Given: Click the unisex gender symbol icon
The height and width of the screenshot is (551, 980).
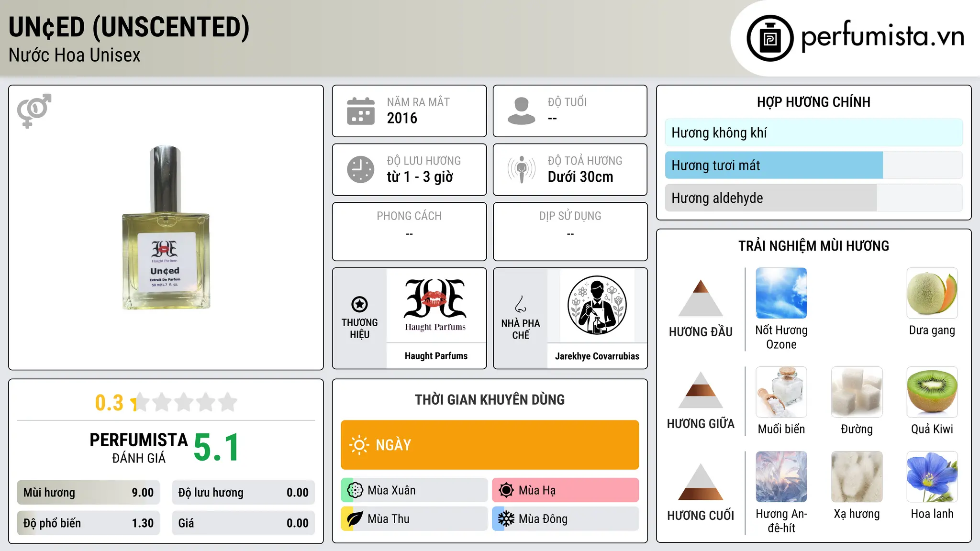Looking at the screenshot, I should [34, 111].
